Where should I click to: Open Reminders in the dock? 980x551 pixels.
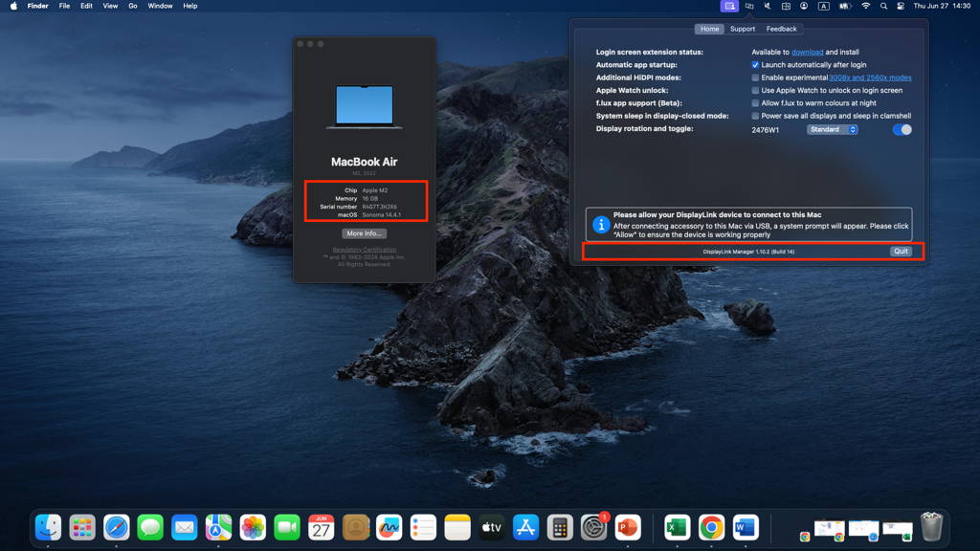(423, 527)
